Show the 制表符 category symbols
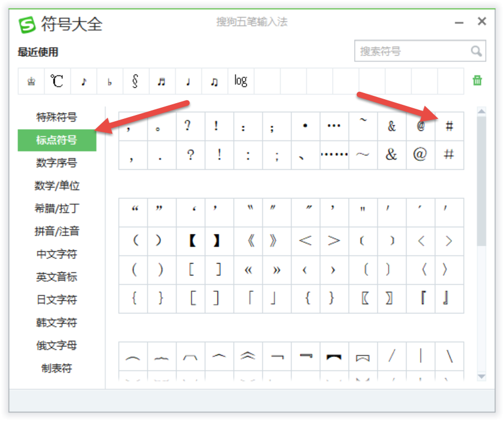The height and width of the screenshot is (421, 504). pyautogui.click(x=57, y=368)
